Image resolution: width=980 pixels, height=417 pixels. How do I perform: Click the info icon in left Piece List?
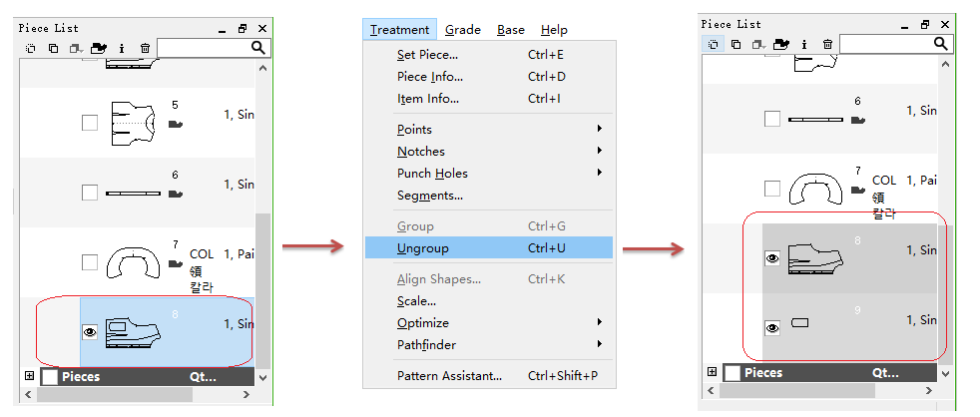122,47
